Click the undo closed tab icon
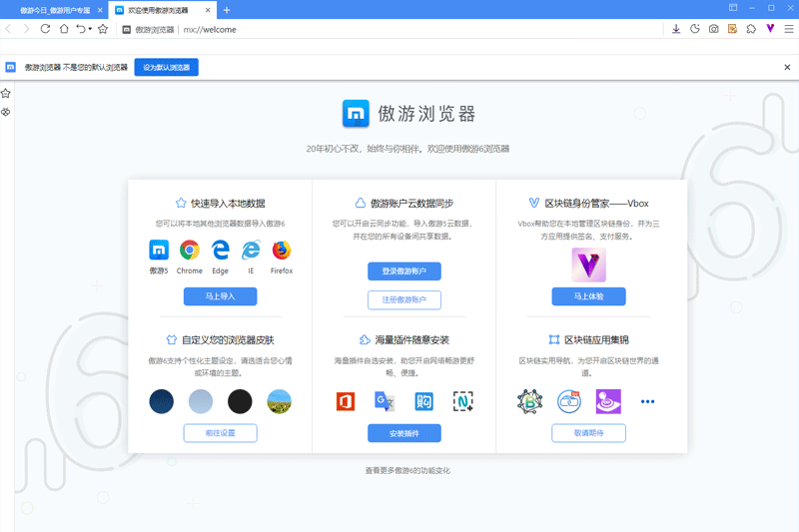Screen dimensions: 799x532 [81, 29]
